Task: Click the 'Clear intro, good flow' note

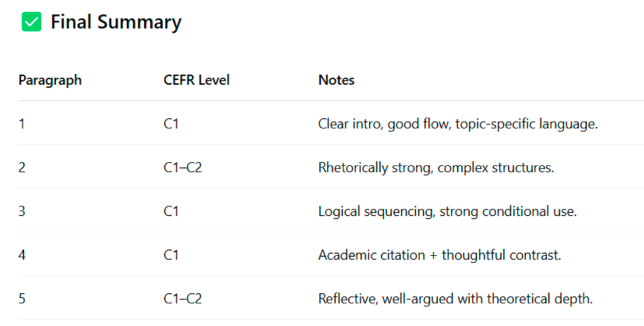Action: tap(457, 124)
